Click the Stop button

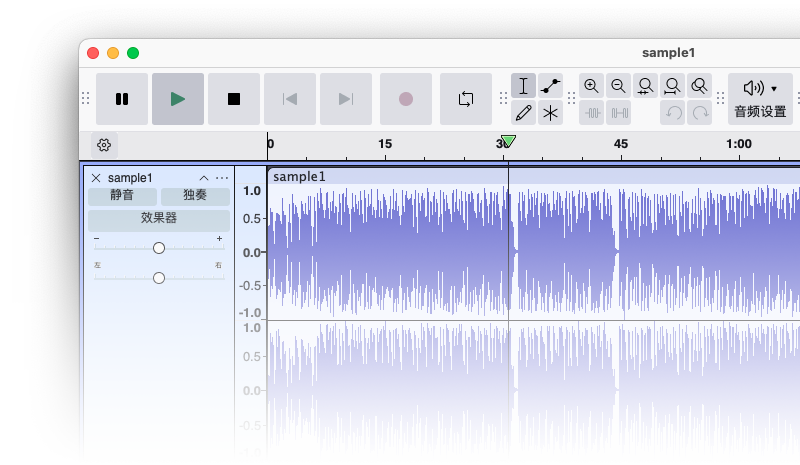click(x=234, y=99)
